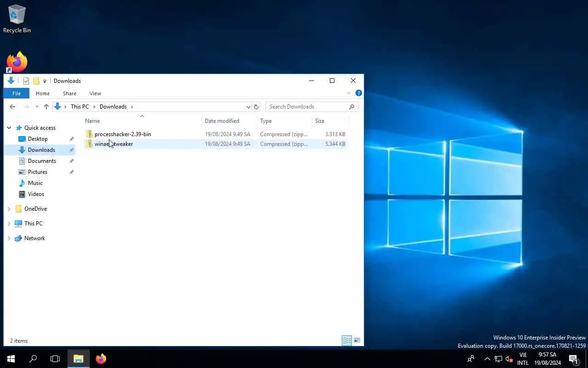Click the 3.313 KB size cell
The image size is (588, 368).
tap(335, 134)
